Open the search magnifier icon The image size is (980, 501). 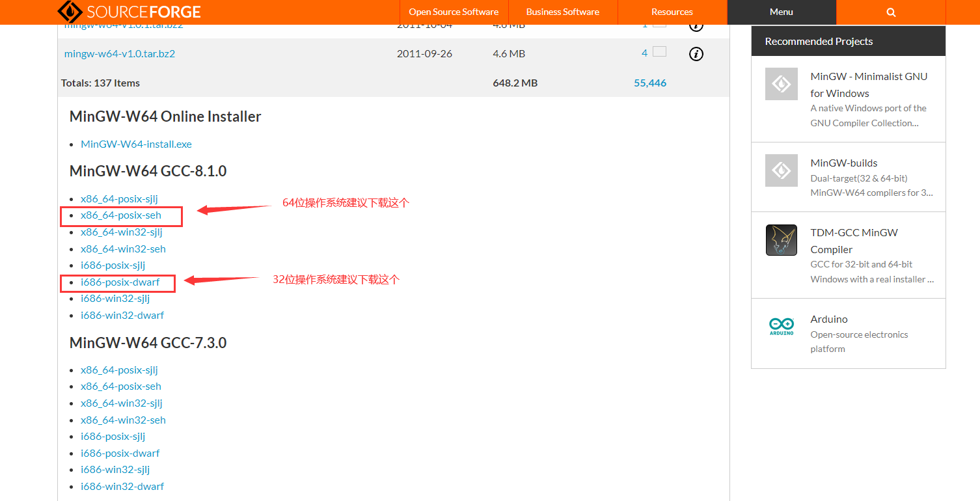point(890,12)
